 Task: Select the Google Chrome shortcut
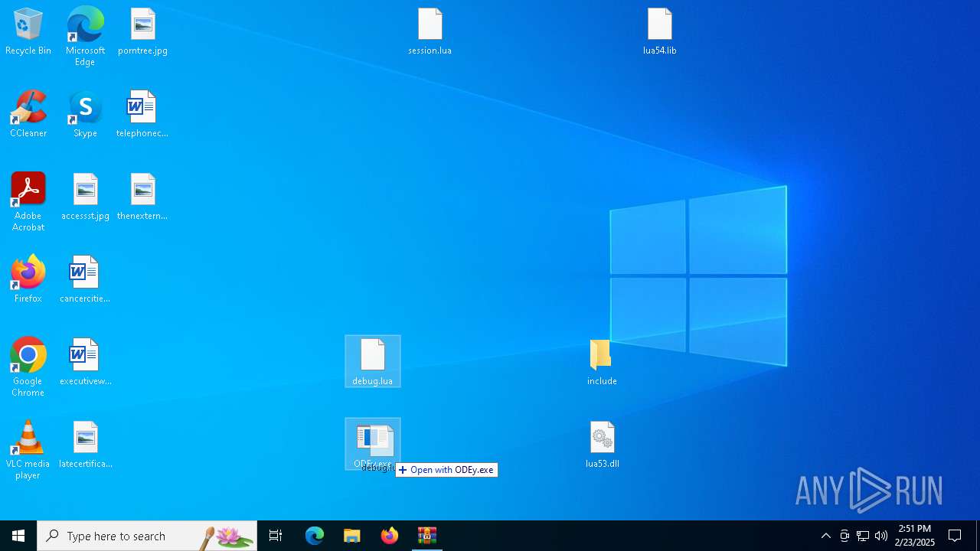click(28, 367)
